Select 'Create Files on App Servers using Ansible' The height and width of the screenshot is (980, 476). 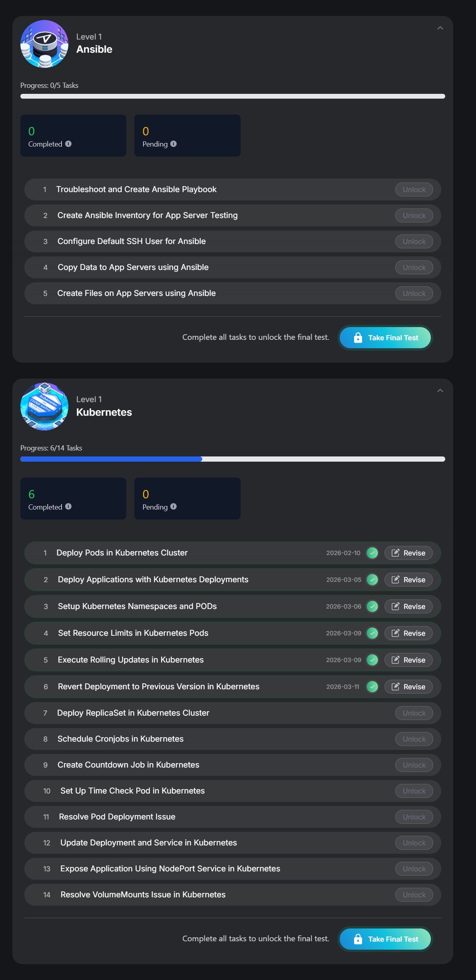click(136, 293)
